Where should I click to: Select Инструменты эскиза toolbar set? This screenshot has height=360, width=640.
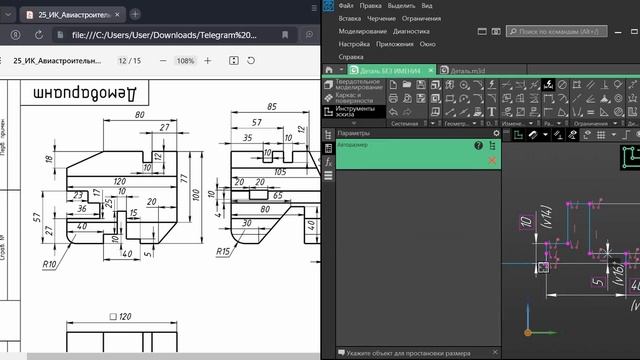click(x=354, y=111)
